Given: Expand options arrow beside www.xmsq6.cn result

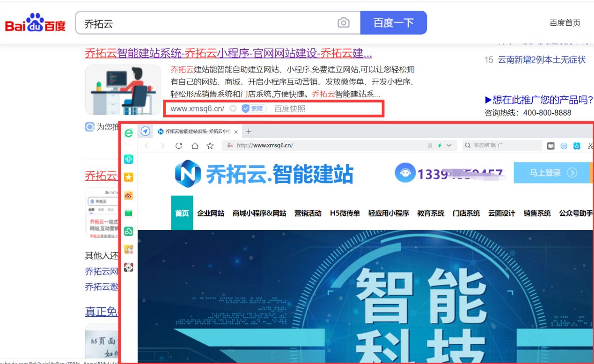Looking at the screenshot, I should (x=233, y=108).
